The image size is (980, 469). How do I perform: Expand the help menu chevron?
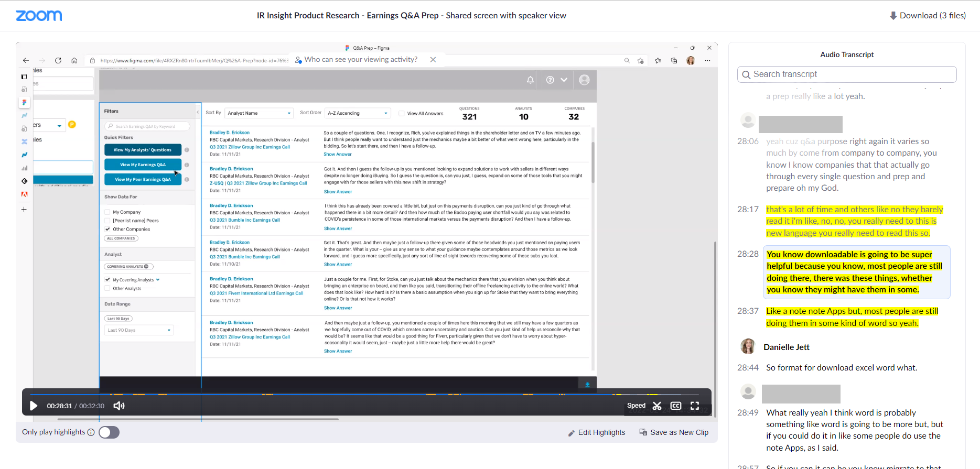coord(564,80)
